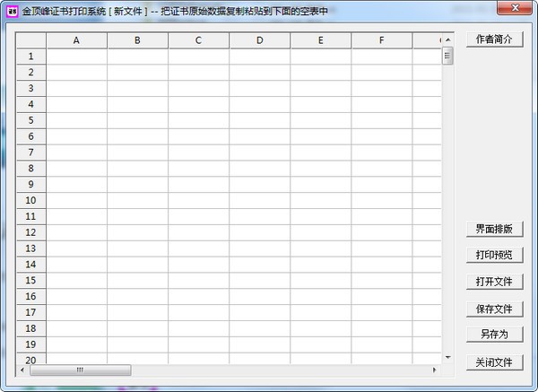
Task: Select column header E
Action: (321, 40)
